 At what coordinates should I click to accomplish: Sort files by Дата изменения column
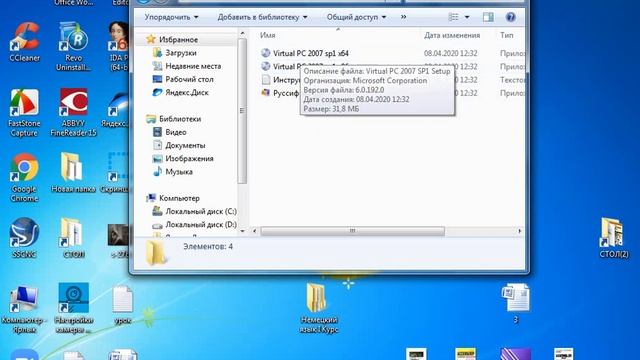(452, 36)
